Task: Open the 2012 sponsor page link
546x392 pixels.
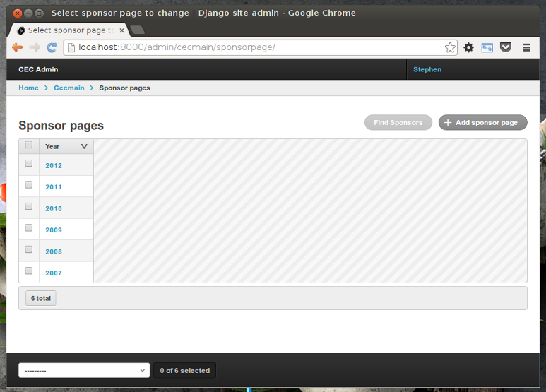Action: pyautogui.click(x=54, y=166)
